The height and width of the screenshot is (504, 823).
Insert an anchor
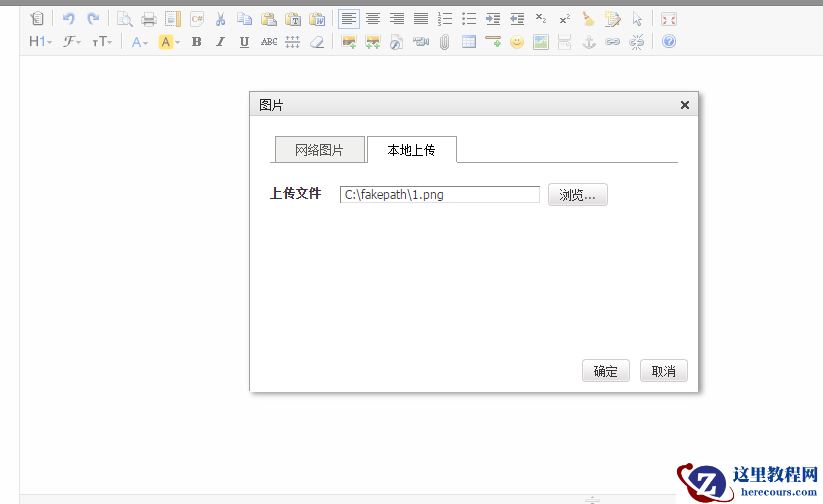(x=589, y=41)
